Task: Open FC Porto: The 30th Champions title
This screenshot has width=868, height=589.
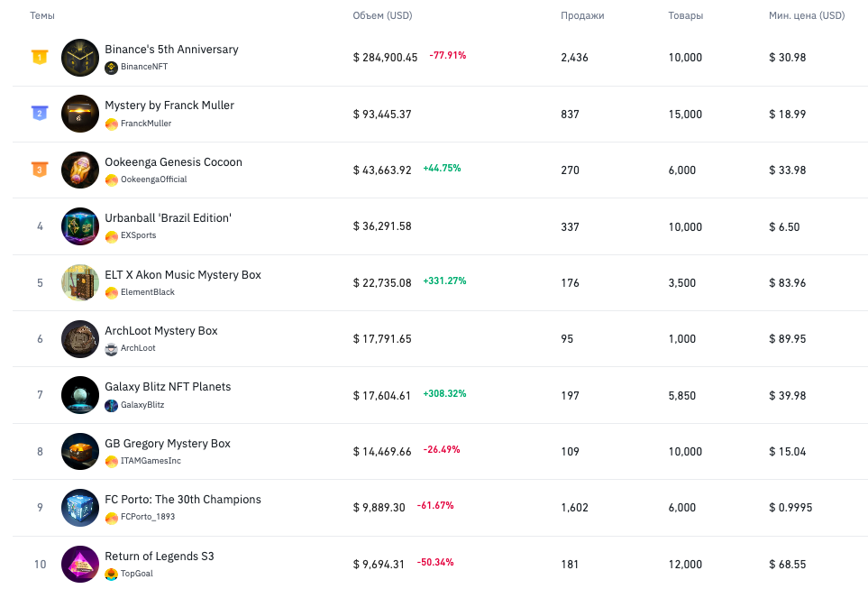Action: [x=183, y=499]
